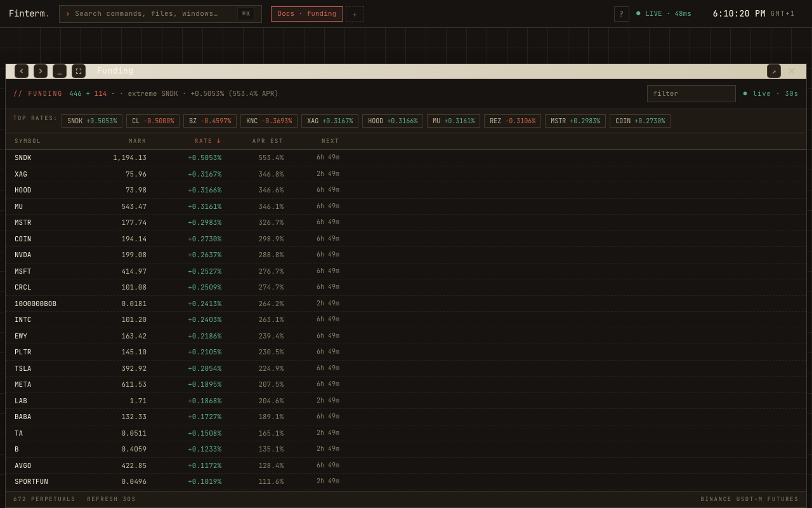Sort by NEXT column header
The image size is (812, 508).
click(331, 142)
